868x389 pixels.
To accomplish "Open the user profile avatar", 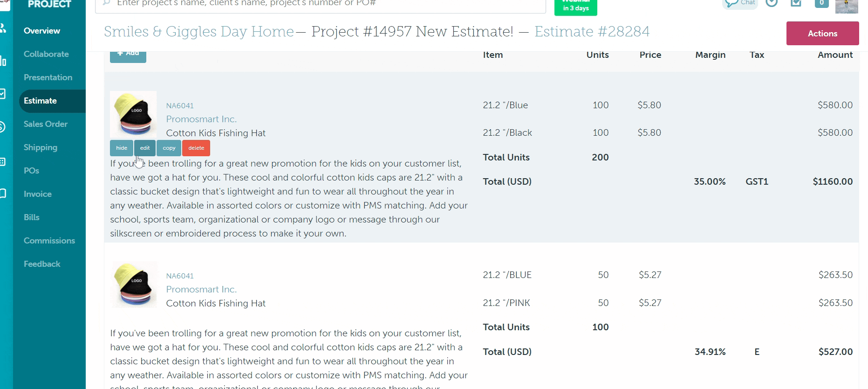I will [x=847, y=6].
